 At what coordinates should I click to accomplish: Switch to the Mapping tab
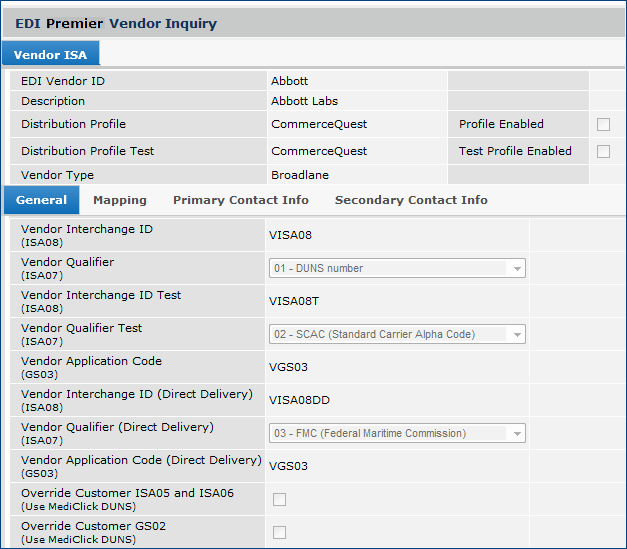[120, 200]
